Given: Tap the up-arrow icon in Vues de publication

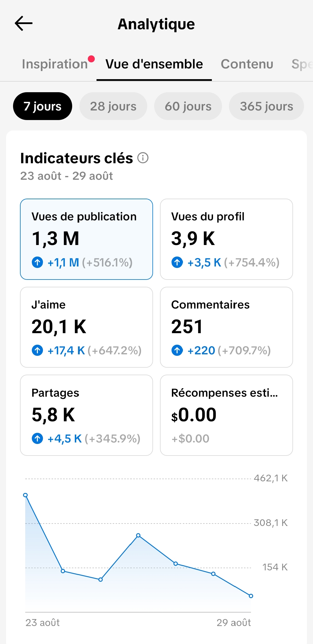Looking at the screenshot, I should pyautogui.click(x=37, y=262).
